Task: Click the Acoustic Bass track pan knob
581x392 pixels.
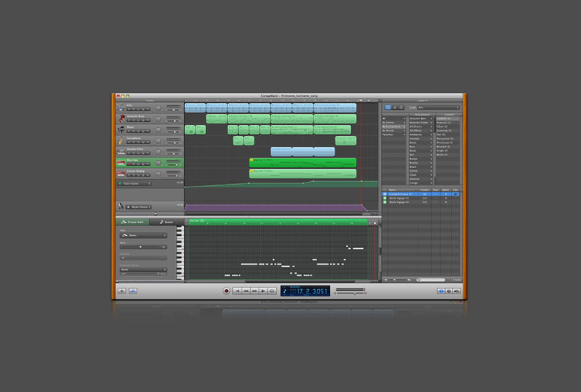Action: click(x=158, y=119)
